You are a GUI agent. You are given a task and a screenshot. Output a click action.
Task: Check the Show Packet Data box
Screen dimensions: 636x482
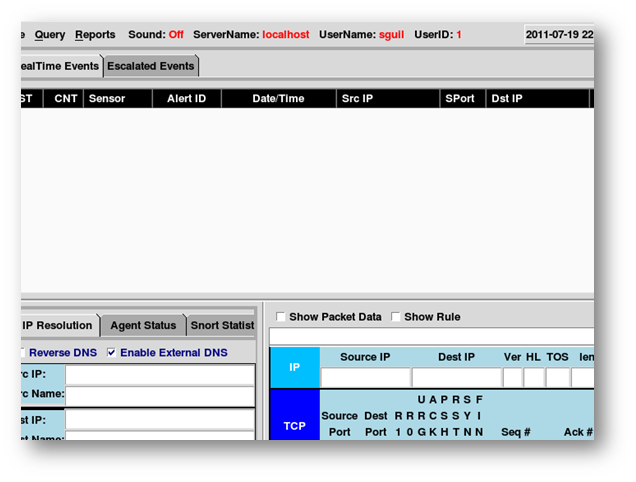[280, 317]
